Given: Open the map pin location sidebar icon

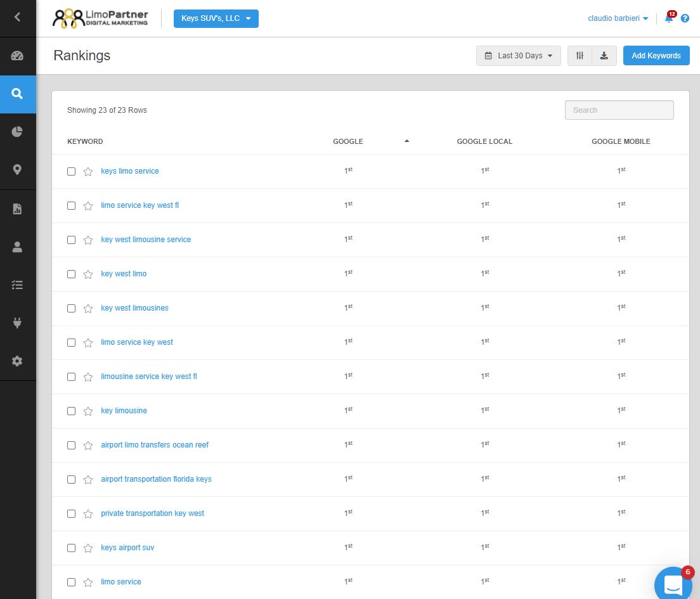Looking at the screenshot, I should click(17, 170).
